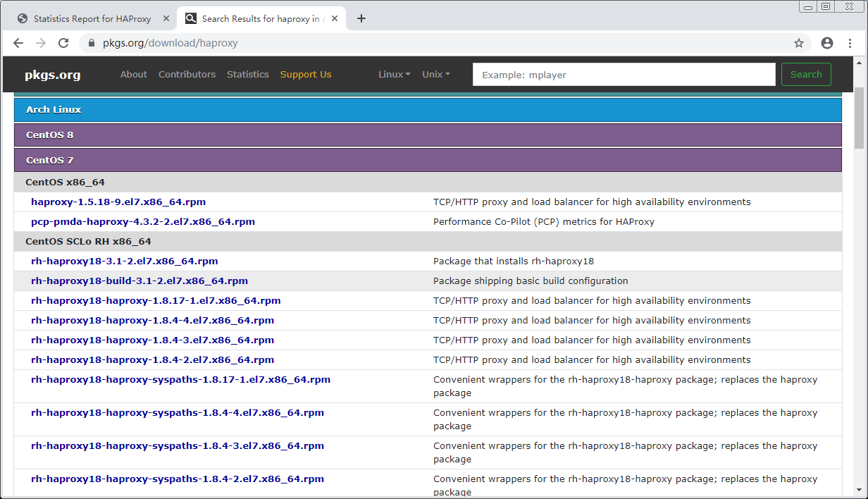
Task: Open the Statistics nav link
Action: point(247,74)
